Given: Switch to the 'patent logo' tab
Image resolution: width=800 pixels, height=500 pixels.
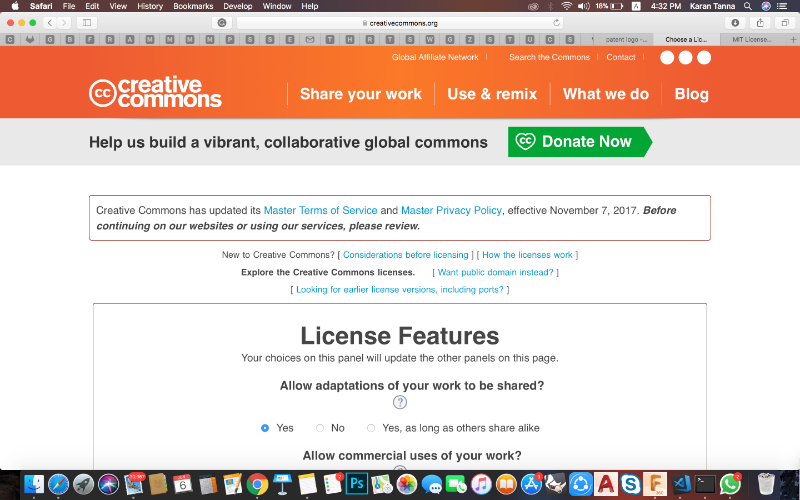Looking at the screenshot, I should pos(626,39).
